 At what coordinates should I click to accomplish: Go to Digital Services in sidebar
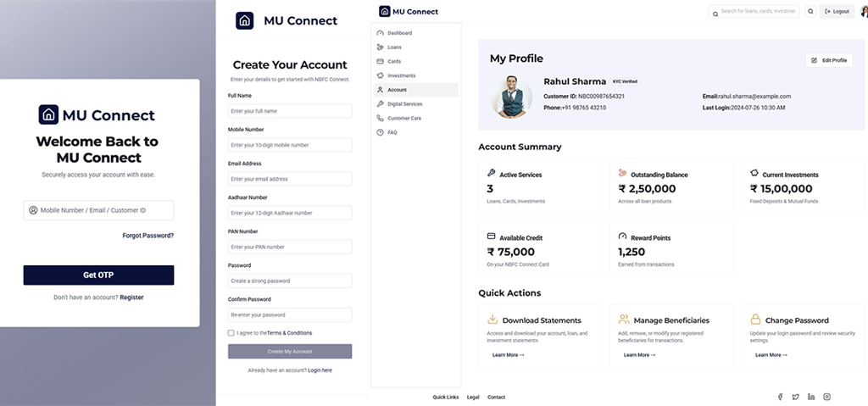coord(404,103)
